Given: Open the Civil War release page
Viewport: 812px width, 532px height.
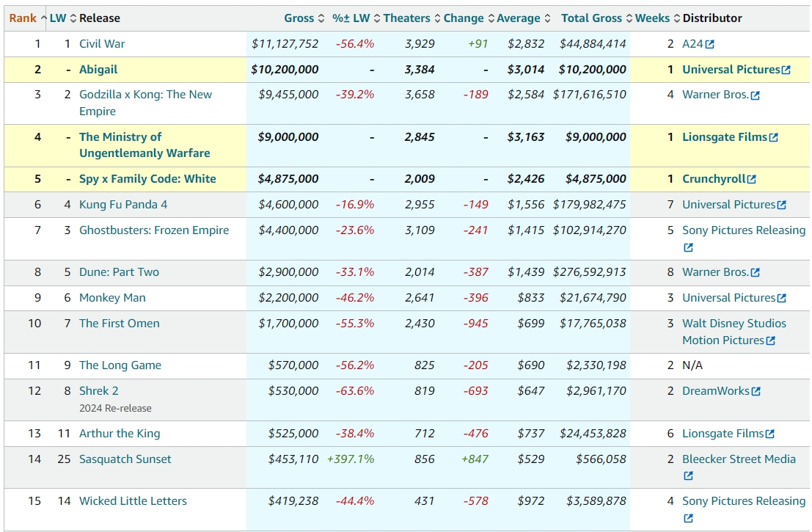Looking at the screenshot, I should tap(102, 44).
